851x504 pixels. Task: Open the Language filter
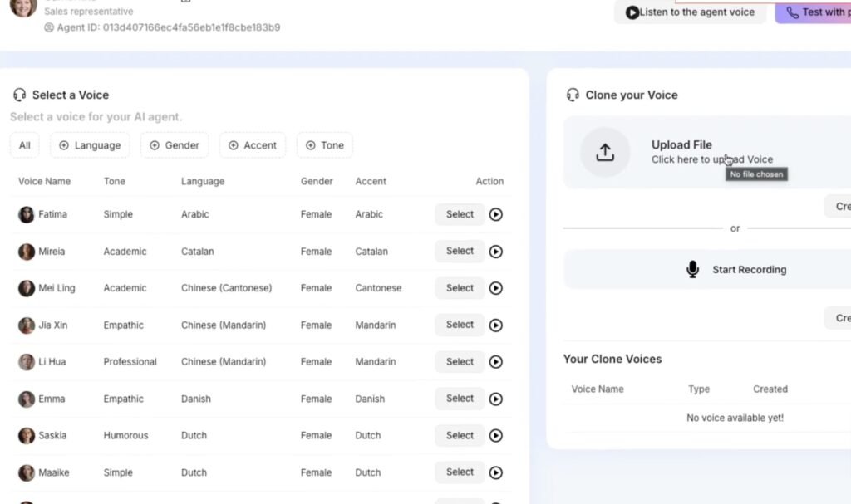click(90, 145)
